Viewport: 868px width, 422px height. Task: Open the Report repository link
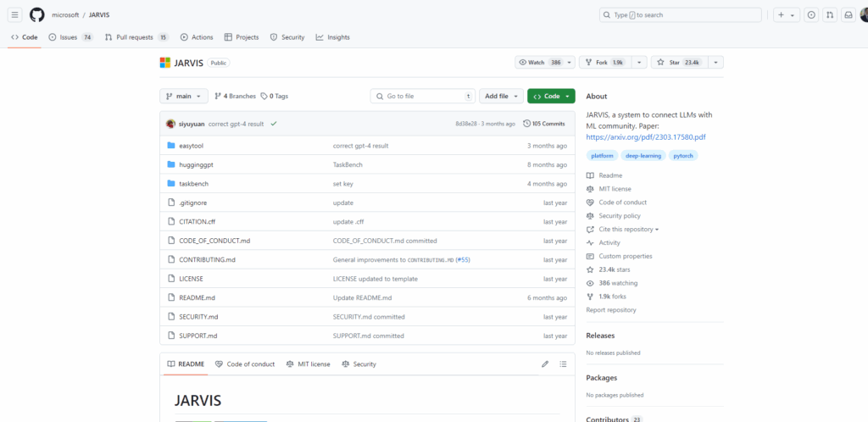coord(611,310)
